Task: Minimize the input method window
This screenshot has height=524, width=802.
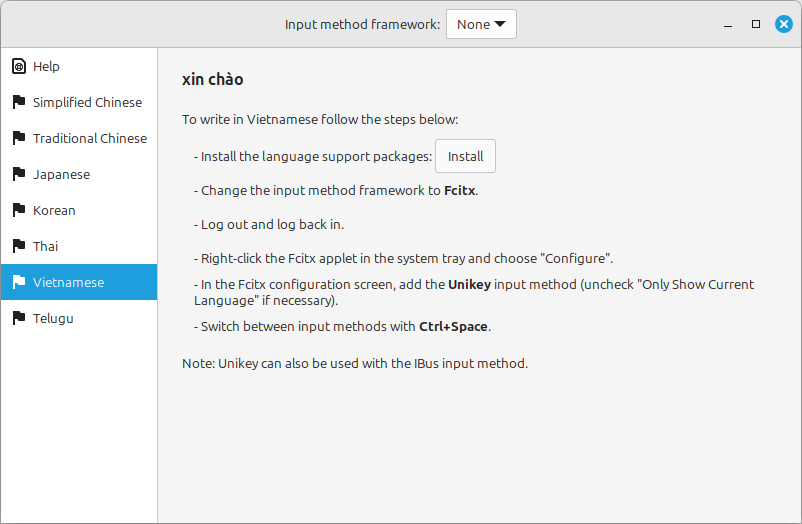Action: click(x=728, y=25)
